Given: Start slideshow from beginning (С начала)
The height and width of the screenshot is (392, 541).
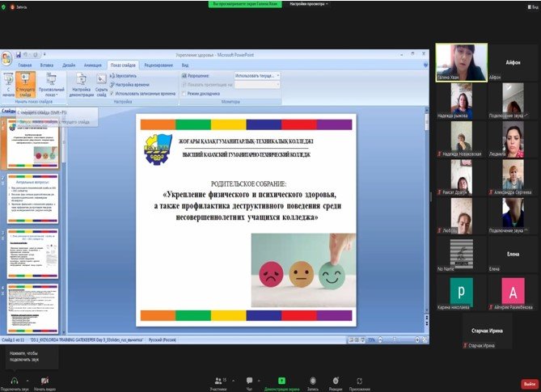Looking at the screenshot, I should pos(8,85).
